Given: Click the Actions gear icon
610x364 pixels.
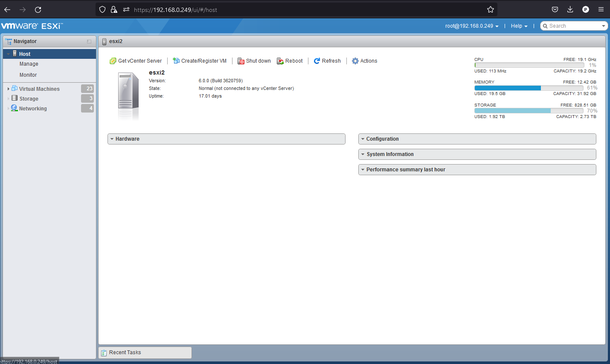Looking at the screenshot, I should coord(355,61).
